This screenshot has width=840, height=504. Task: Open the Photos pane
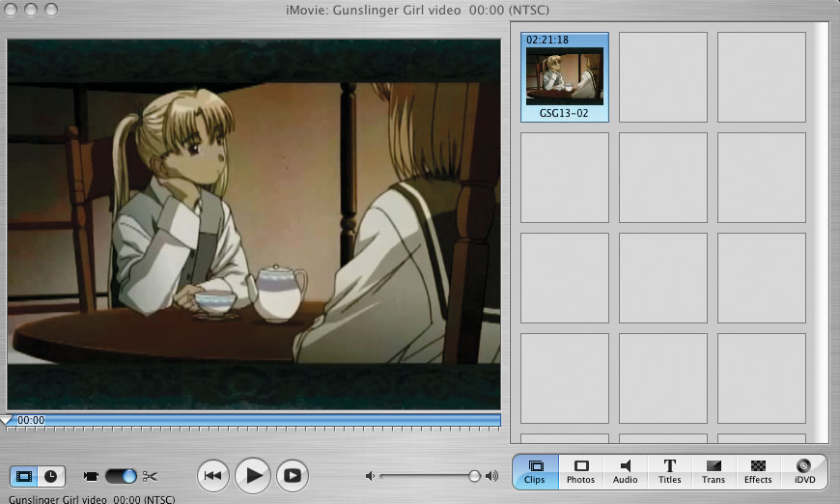click(x=580, y=472)
